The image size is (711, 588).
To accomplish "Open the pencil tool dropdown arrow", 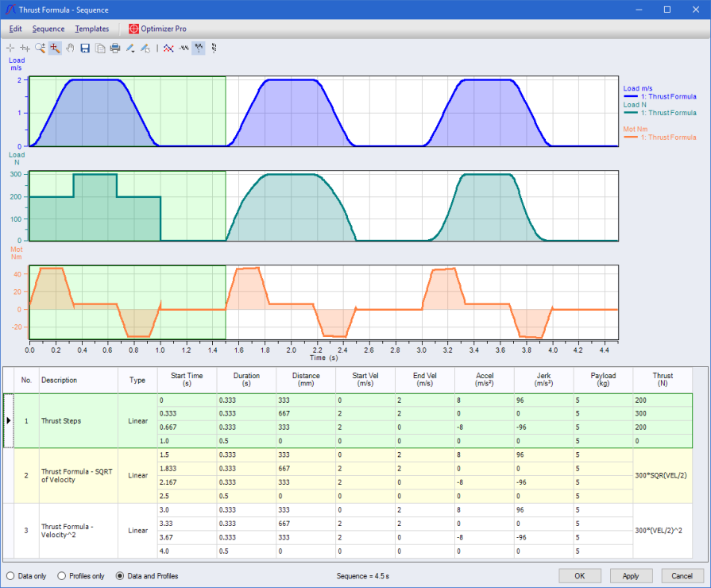I will click(x=134, y=50).
